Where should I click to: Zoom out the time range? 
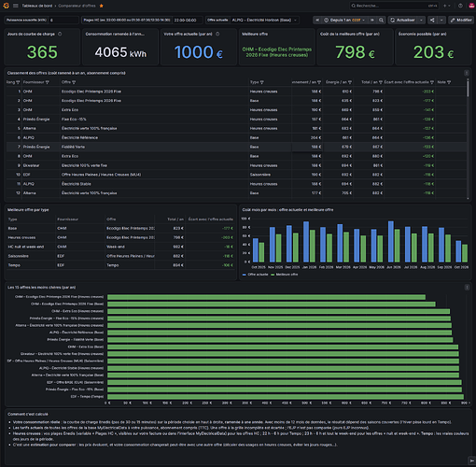[x=381, y=20]
